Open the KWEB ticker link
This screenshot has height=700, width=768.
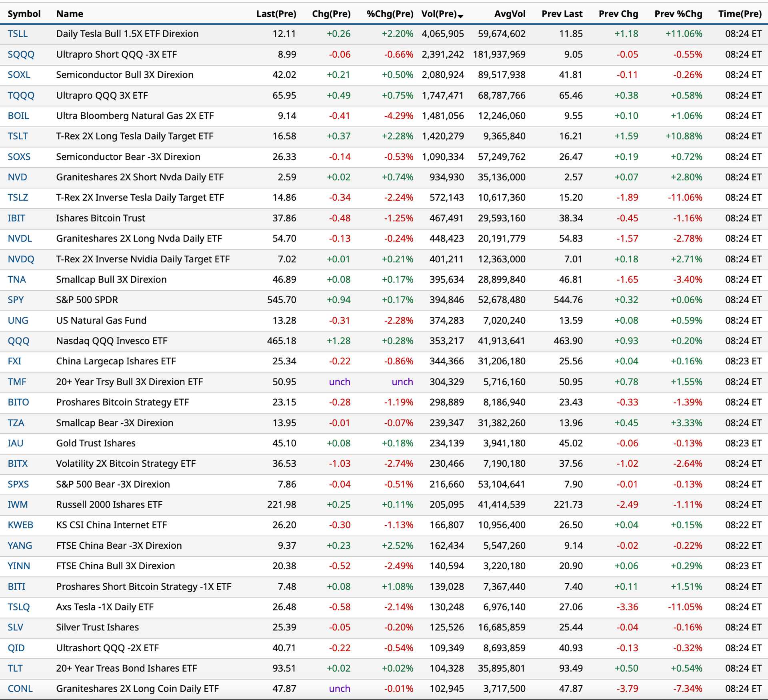pos(20,525)
